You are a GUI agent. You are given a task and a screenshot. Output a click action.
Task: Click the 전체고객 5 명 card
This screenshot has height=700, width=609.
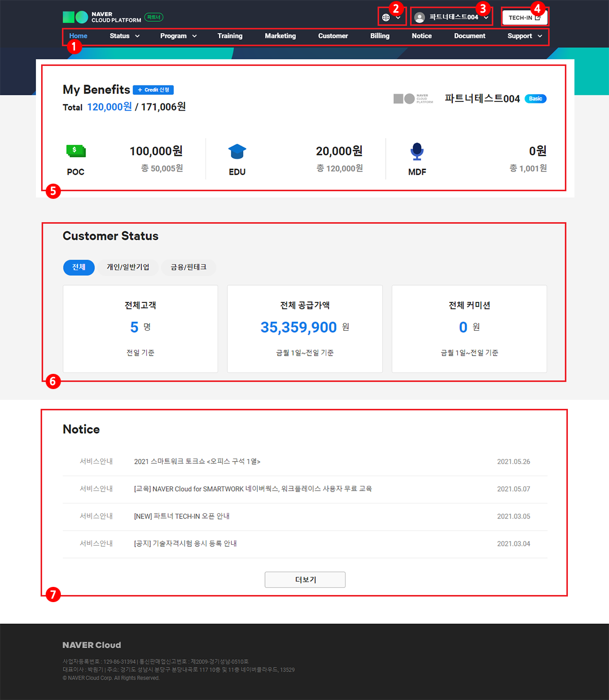click(141, 329)
